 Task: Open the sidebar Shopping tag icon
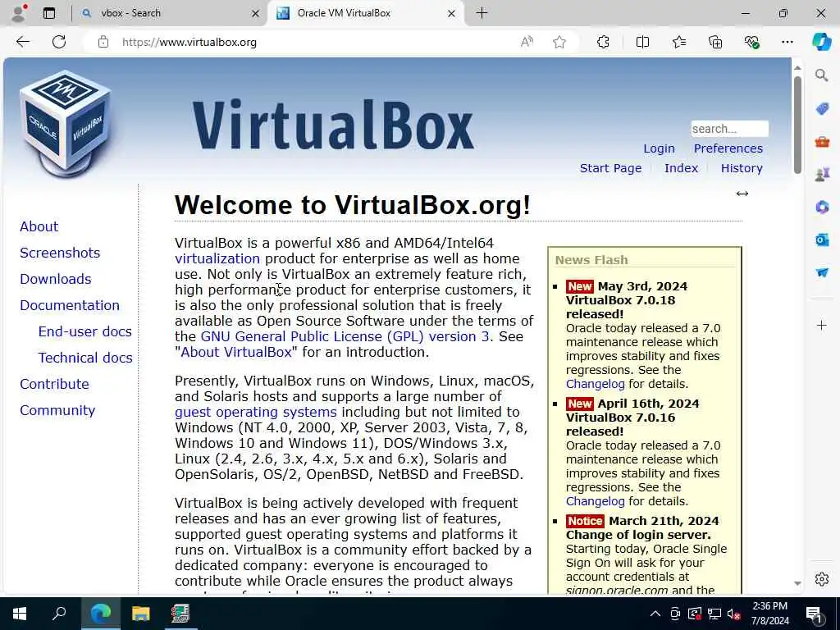(822, 109)
